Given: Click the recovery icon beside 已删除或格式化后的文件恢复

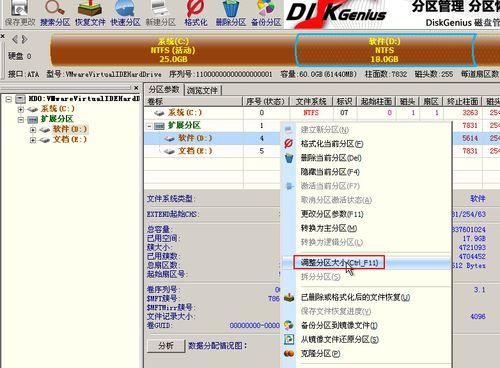Looking at the screenshot, I should pos(289,297).
